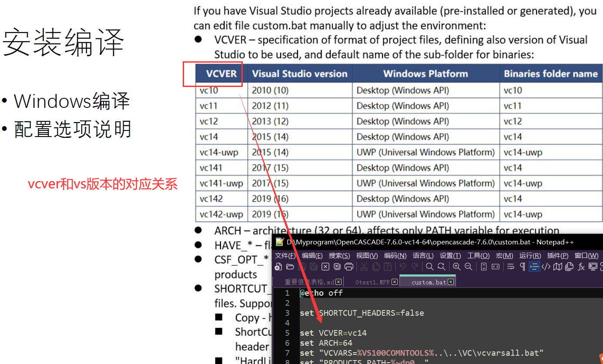
Task: Open Find with the magnifier icon
Action: 429,267
